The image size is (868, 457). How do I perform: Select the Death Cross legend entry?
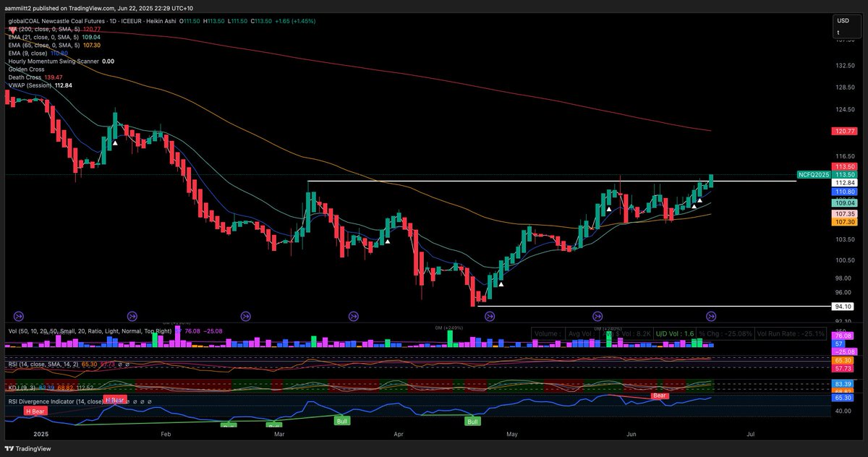(x=26, y=77)
